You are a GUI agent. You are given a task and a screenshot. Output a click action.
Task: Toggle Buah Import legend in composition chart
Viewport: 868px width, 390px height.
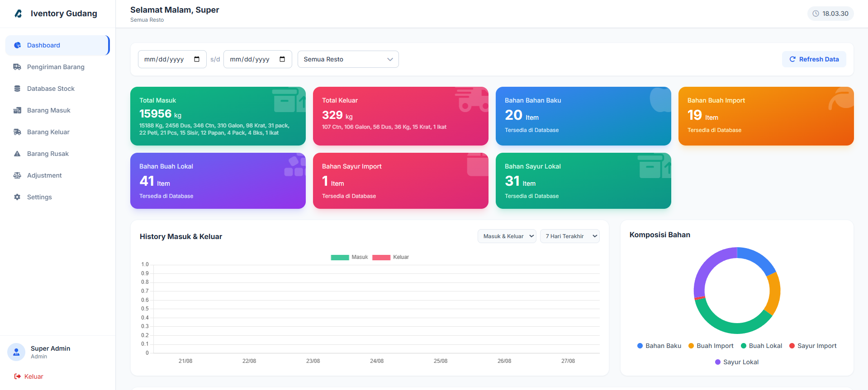(711, 346)
